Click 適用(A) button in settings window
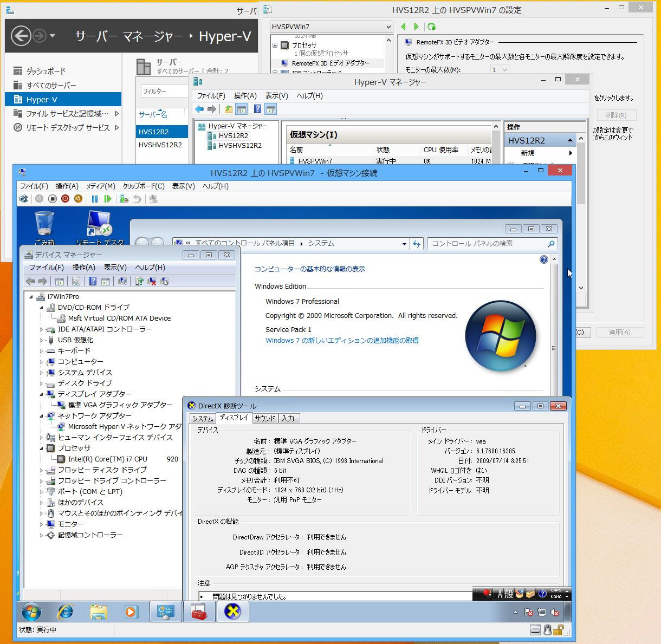This screenshot has height=644, width=661. click(x=620, y=333)
